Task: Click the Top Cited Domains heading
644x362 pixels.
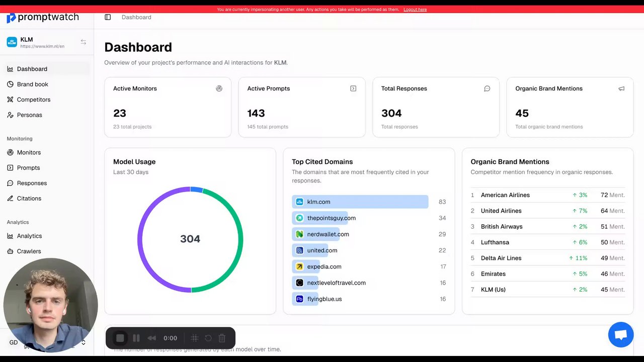Action: point(322,162)
